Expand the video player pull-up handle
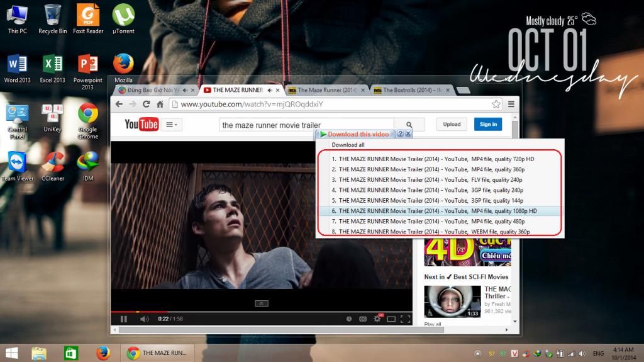Screen dimensions: 644x362 click(262, 303)
